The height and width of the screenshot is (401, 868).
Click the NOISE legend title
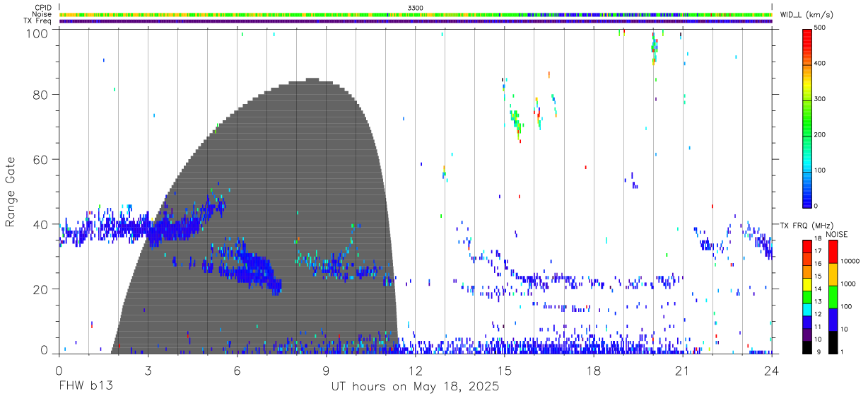(x=837, y=234)
